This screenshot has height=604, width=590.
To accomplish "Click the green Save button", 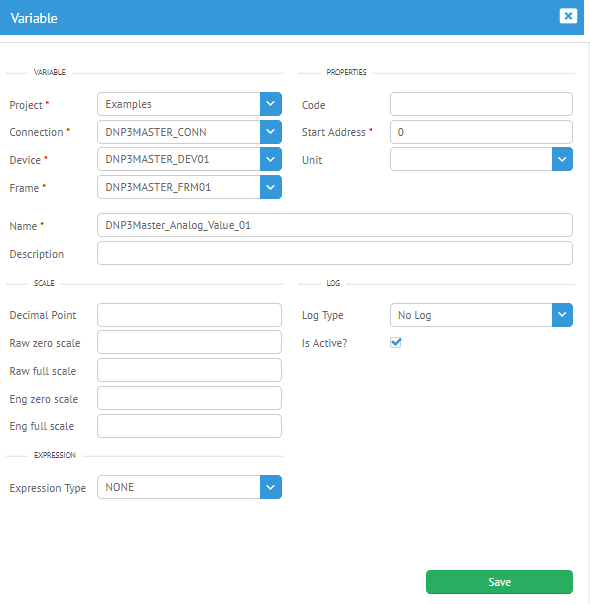I will click(x=499, y=582).
